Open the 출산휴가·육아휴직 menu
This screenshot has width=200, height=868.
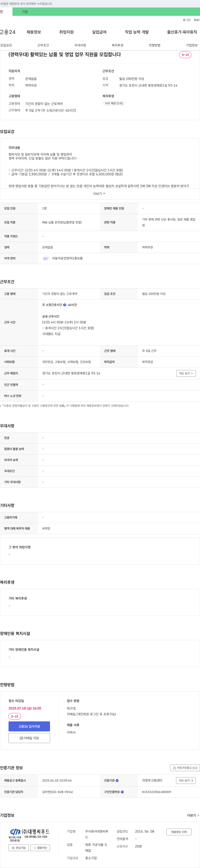tap(182, 32)
